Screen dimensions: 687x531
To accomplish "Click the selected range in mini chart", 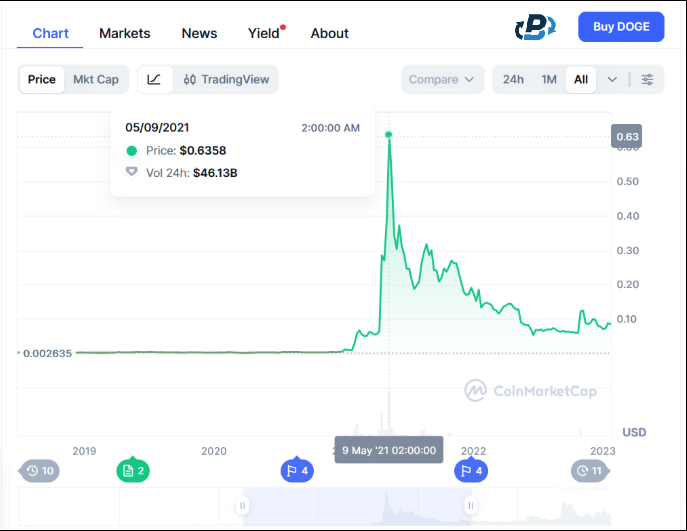I will click(357, 506).
